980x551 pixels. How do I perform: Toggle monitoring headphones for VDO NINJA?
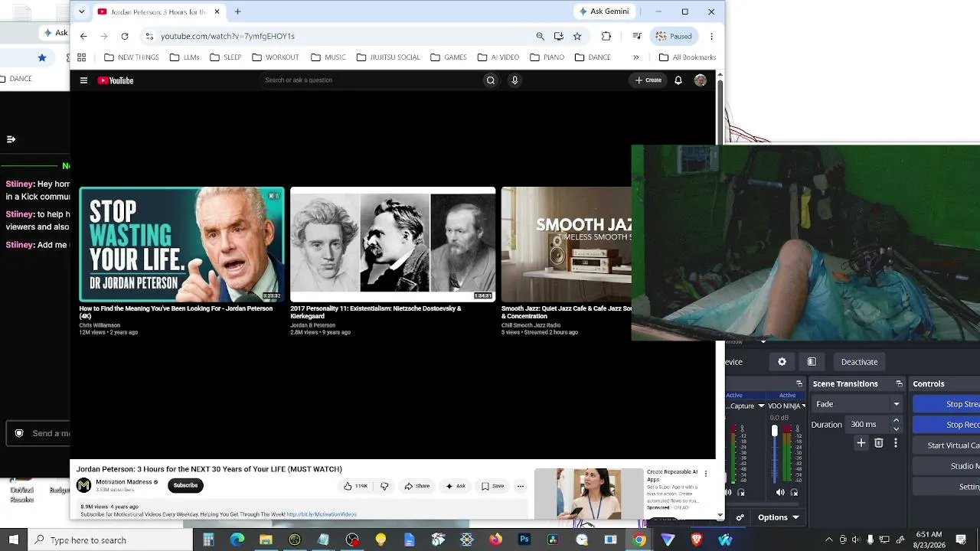794,492
